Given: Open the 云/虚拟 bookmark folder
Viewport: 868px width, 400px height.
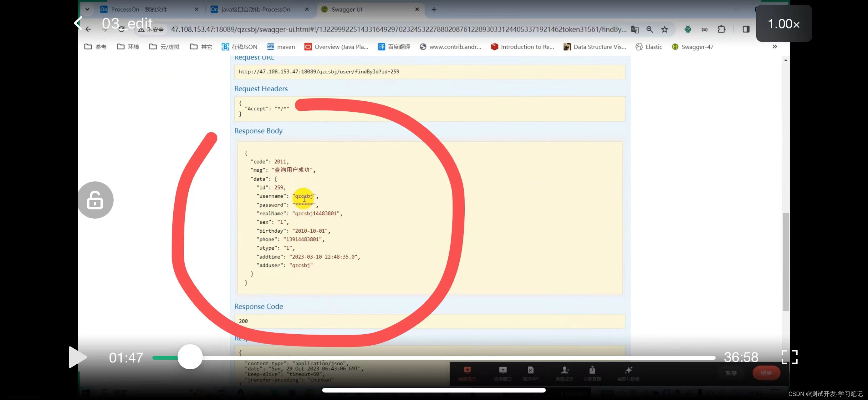Looking at the screenshot, I should click(164, 47).
